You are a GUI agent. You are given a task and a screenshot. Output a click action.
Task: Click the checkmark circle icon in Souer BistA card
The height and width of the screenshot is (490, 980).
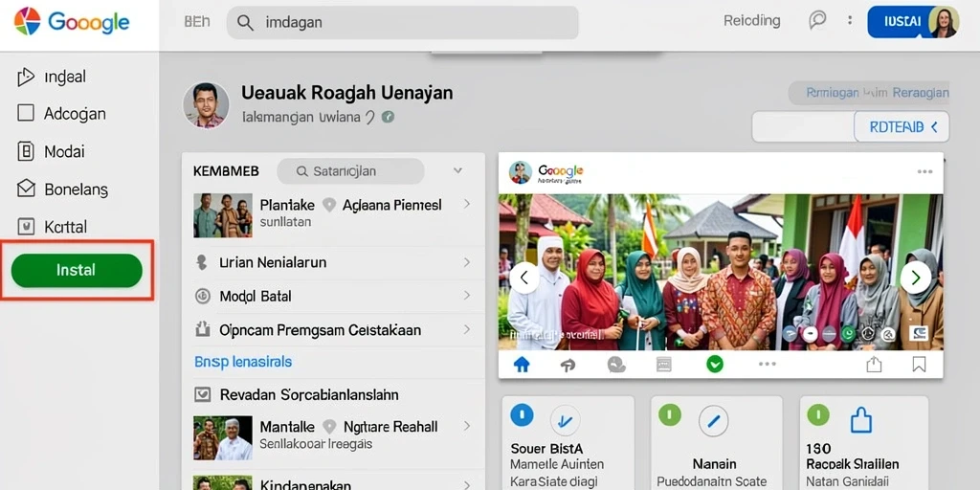tap(565, 421)
